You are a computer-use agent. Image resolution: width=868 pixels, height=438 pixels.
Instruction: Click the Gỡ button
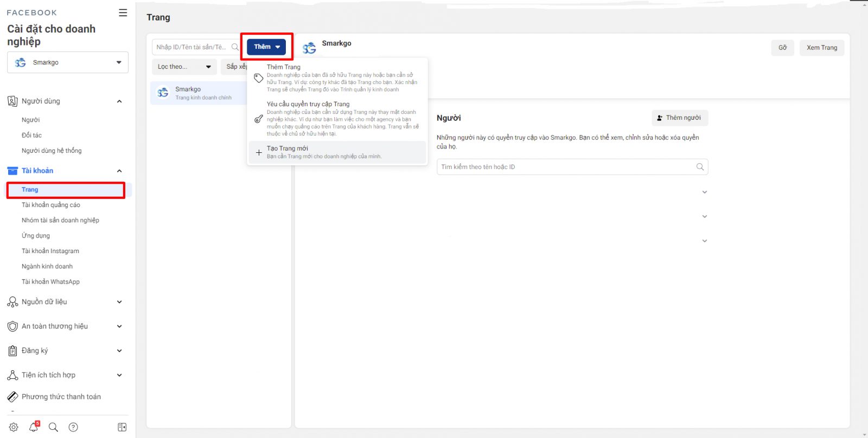pos(782,48)
